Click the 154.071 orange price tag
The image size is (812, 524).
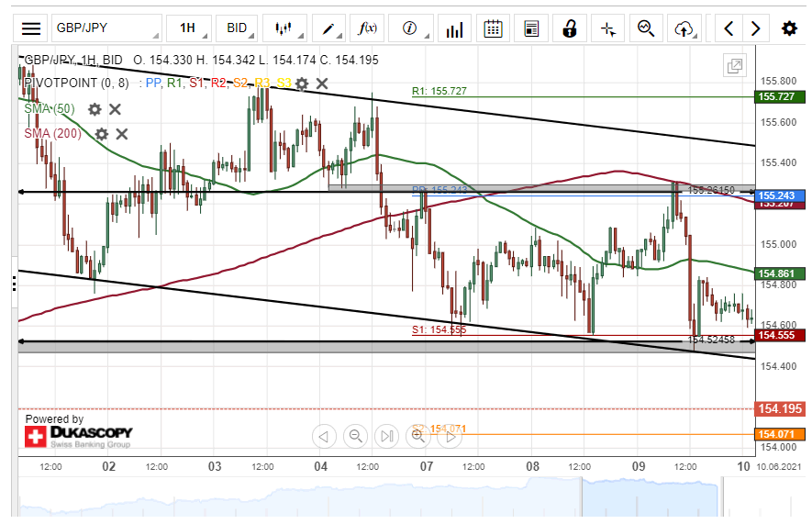click(780, 434)
